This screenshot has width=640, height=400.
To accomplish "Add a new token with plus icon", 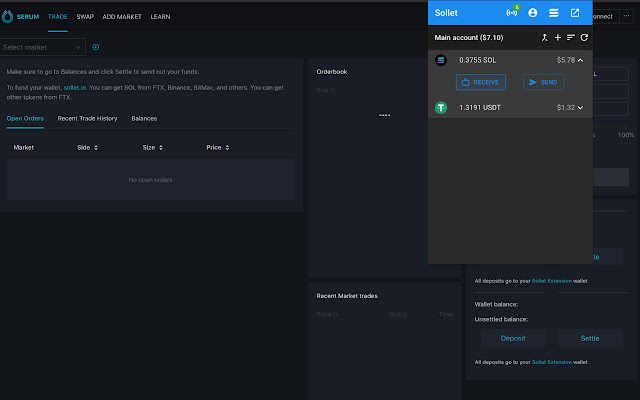I will pos(558,37).
